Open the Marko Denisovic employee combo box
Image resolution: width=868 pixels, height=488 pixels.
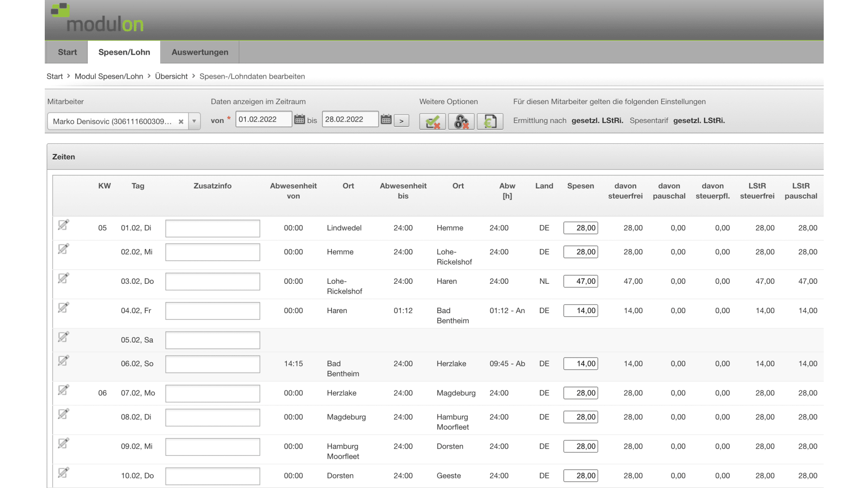(112, 122)
